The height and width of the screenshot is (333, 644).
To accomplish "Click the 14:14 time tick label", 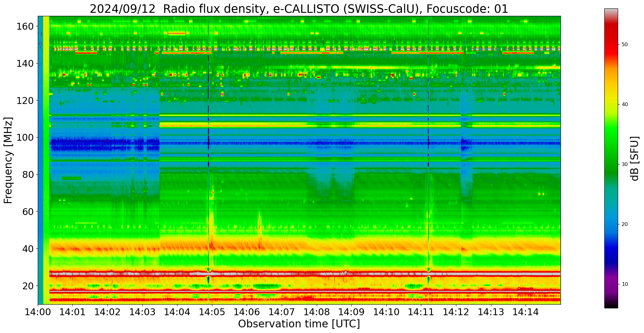I will 526,311.
